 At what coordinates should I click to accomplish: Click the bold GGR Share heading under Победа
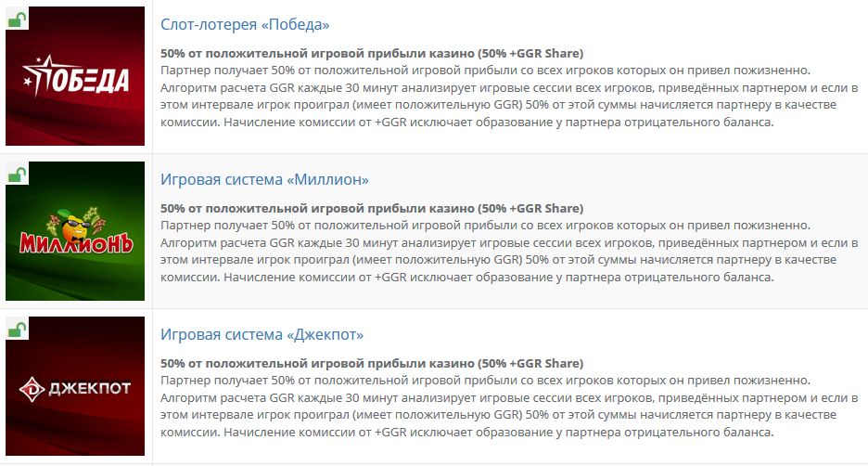coord(371,53)
